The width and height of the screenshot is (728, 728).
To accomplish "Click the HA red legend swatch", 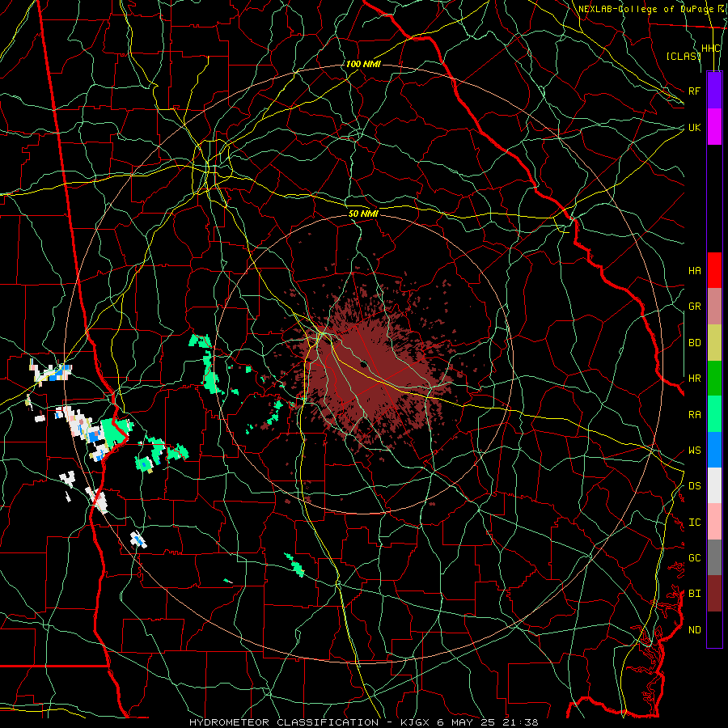I will click(x=714, y=270).
